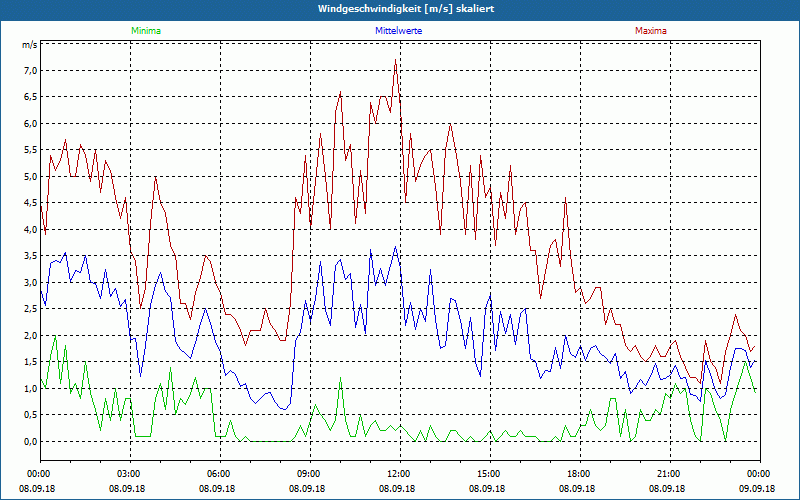The width and height of the screenshot is (800, 500).
Task: Click the blue Mittelwerte legend label
Action: click(398, 31)
